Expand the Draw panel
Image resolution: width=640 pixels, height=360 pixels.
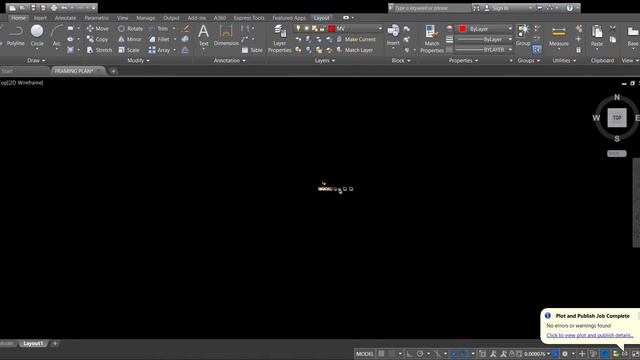[36, 60]
